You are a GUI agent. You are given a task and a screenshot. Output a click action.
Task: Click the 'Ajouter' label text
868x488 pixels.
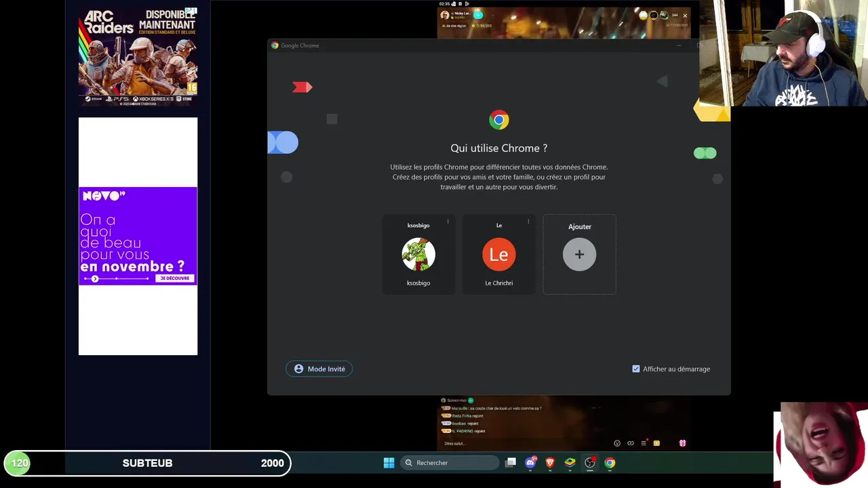tap(580, 226)
